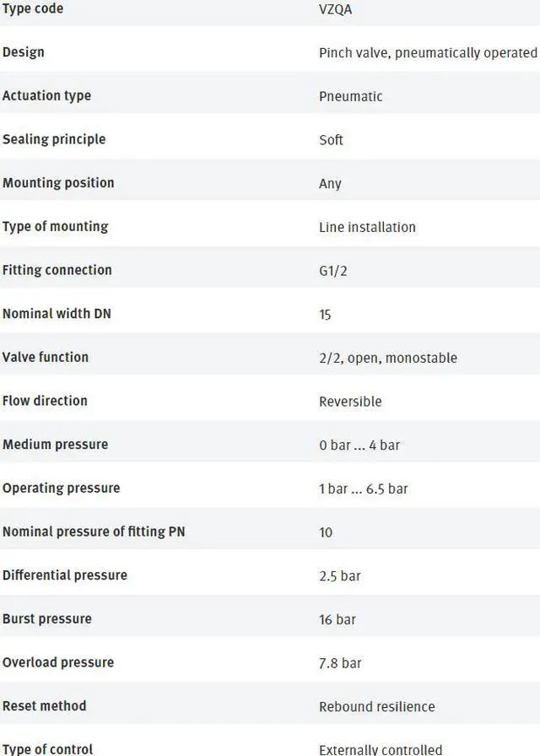The height and width of the screenshot is (756, 540).
Task: Select the Soft sealing principle value
Action: click(331, 140)
